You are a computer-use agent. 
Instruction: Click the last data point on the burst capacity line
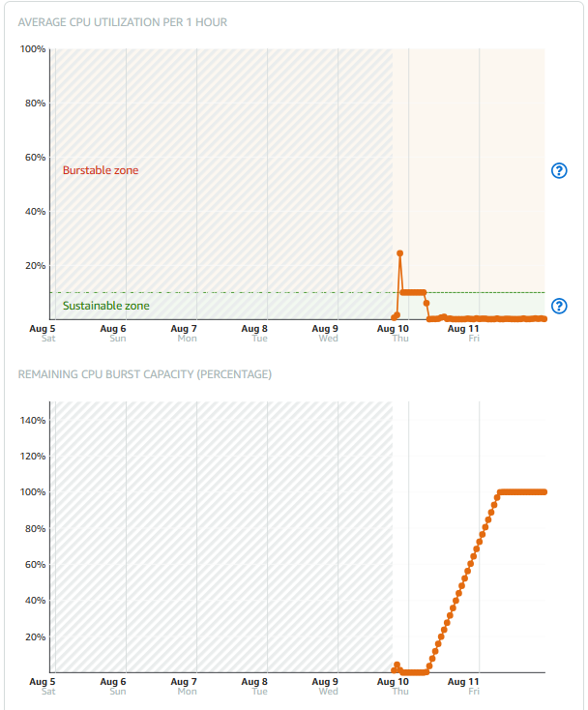(x=544, y=491)
